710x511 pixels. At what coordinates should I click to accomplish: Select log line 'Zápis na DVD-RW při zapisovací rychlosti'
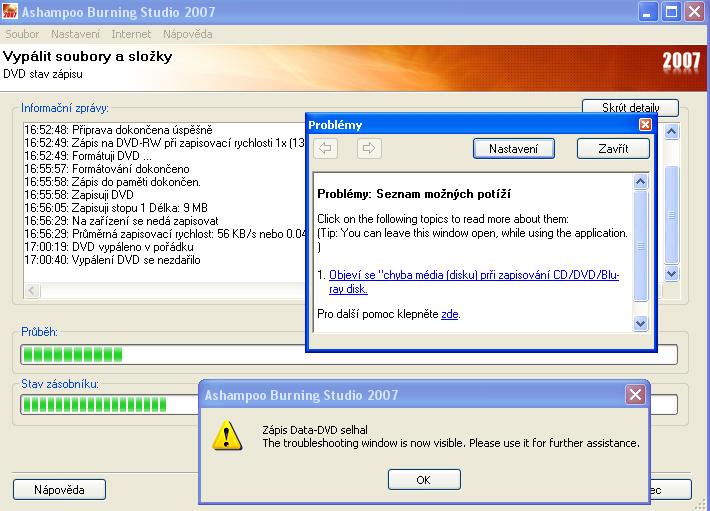(x=165, y=143)
